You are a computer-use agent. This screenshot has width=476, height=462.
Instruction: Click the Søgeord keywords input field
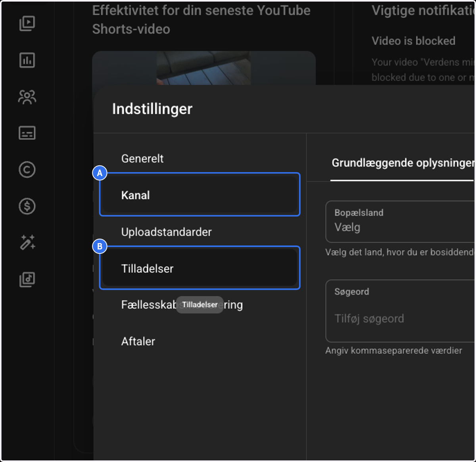[400, 311]
